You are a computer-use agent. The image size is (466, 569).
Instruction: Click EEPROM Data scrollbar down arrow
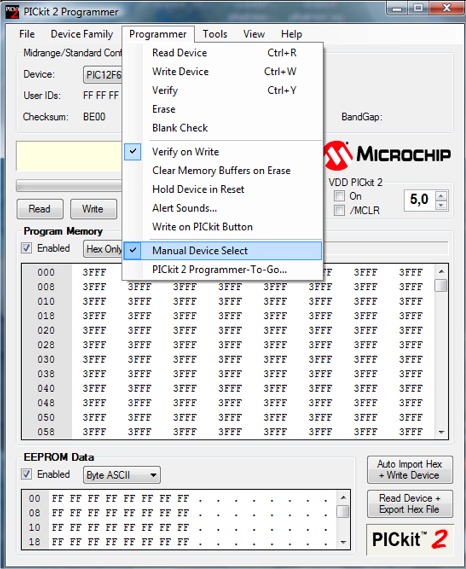[343, 543]
